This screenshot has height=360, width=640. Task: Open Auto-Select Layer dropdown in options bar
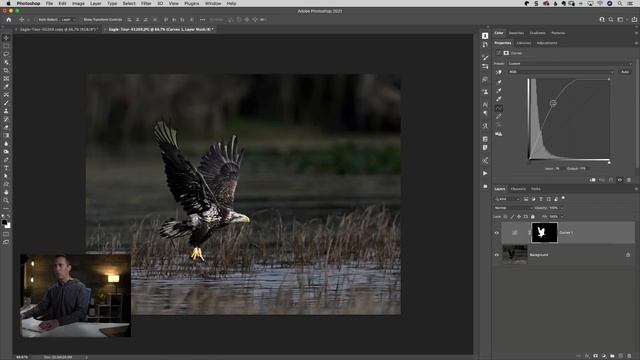click(68, 20)
